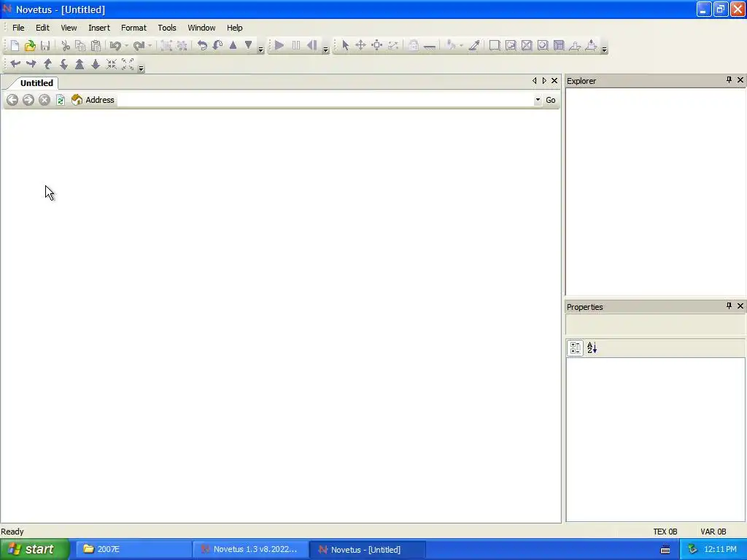This screenshot has height=560, width=747.
Task: Select the Weld surface tool icon
Action: pos(527,46)
